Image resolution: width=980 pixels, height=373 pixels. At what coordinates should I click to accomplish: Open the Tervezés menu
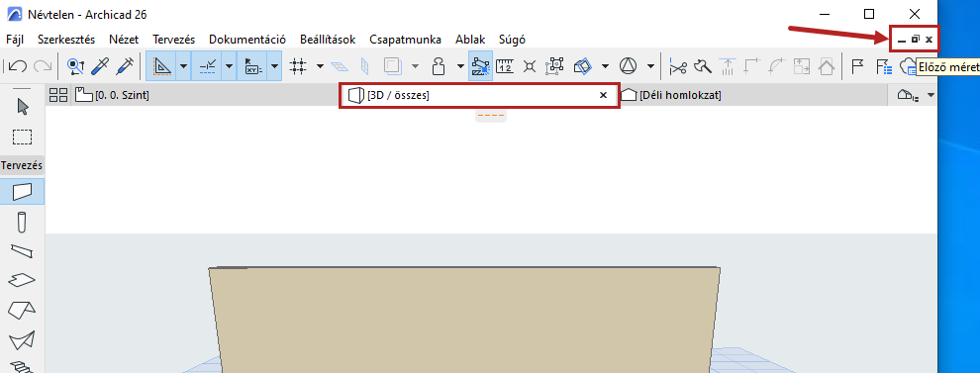tap(174, 40)
